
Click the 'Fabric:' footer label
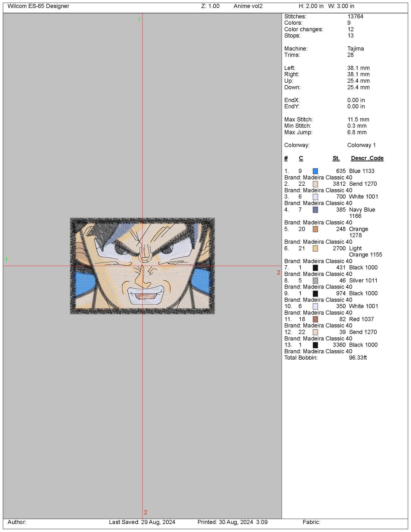(x=311, y=522)
